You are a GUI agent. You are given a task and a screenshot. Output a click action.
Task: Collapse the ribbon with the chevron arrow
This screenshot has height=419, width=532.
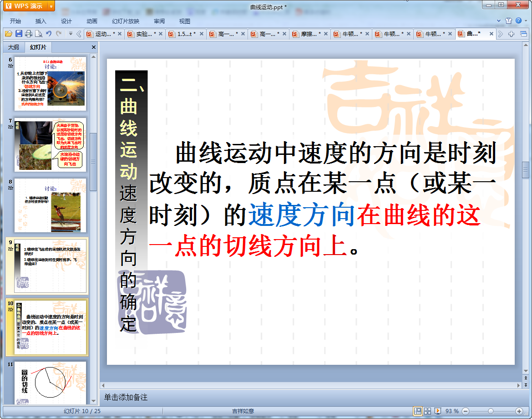tap(499, 20)
